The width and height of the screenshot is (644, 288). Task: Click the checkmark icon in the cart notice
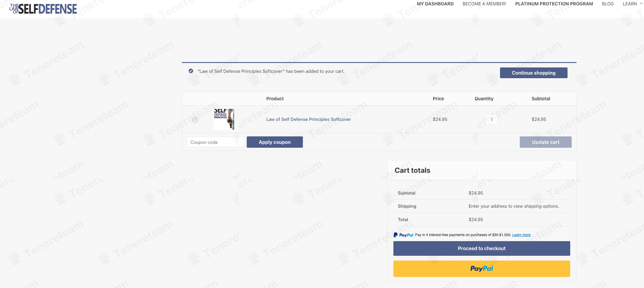tap(191, 71)
